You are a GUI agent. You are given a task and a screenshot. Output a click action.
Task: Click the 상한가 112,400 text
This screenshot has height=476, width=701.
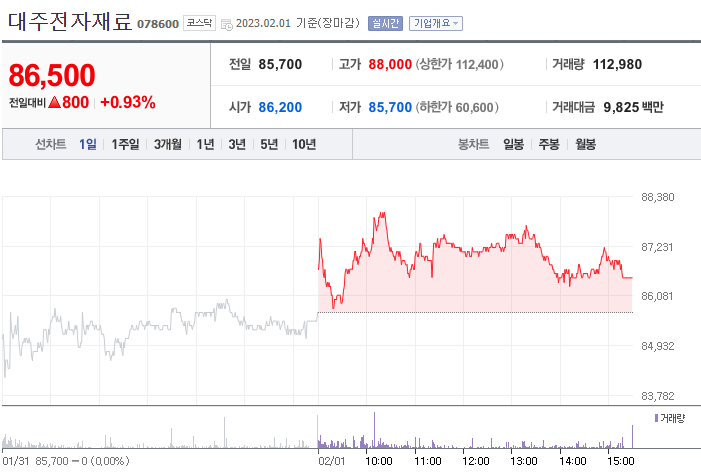coord(460,64)
